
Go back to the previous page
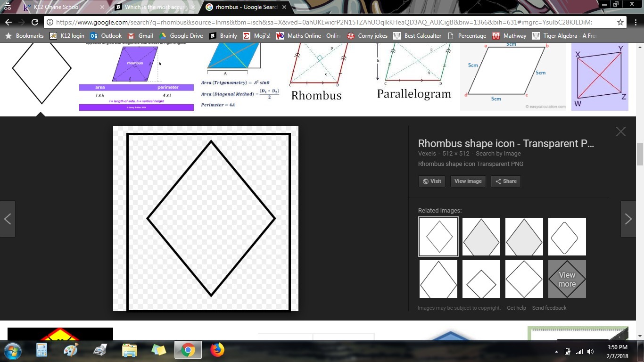click(x=8, y=22)
